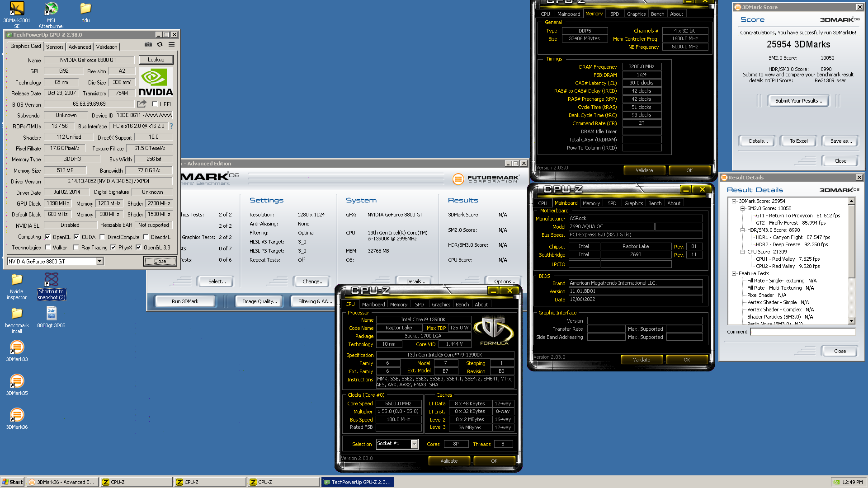
Task: Open the ddu folder on the desktop
Action: (85, 13)
